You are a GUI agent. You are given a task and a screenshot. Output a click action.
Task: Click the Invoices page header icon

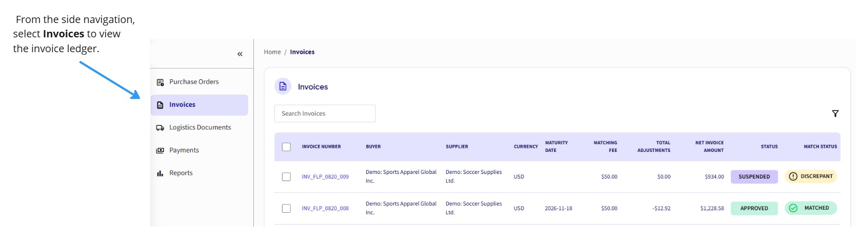click(283, 86)
